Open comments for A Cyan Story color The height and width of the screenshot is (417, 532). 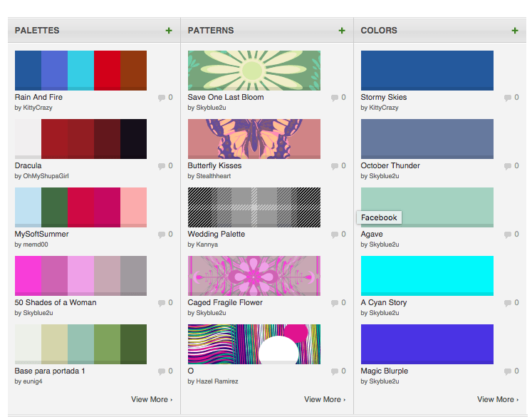point(511,302)
